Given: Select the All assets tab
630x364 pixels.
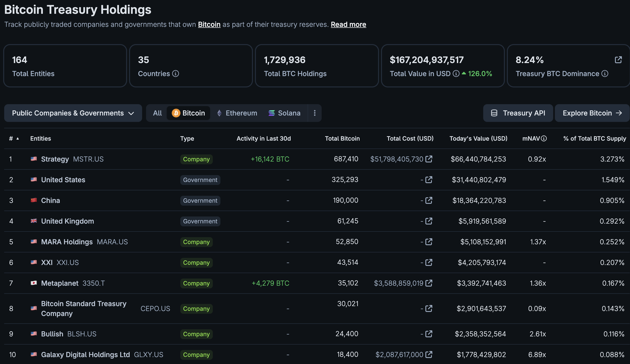Looking at the screenshot, I should point(157,113).
